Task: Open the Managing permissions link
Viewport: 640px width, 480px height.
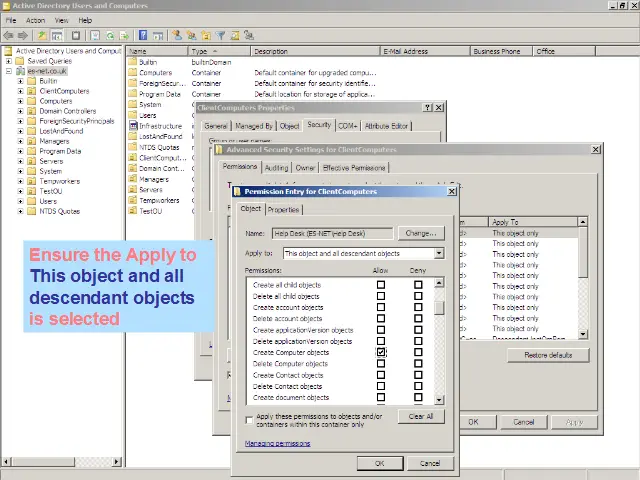Action: point(278,443)
